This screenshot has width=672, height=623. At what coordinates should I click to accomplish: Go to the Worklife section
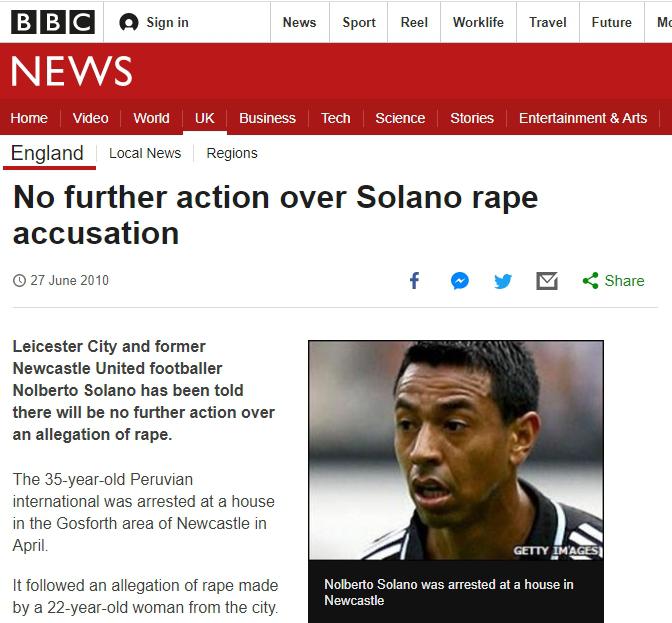click(478, 22)
